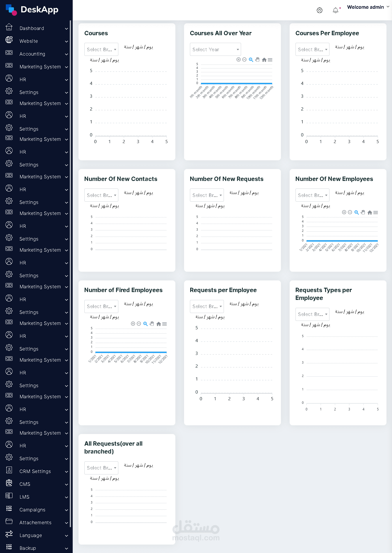Open the Accounting menu in the sidebar
392x553 pixels.
coord(36,54)
